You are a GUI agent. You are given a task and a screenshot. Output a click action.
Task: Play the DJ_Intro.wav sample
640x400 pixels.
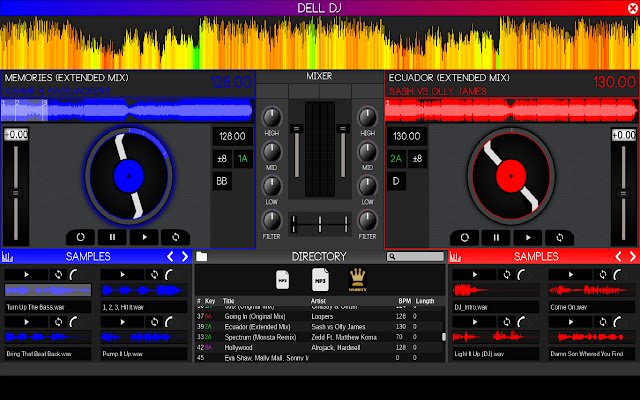[x=475, y=275]
